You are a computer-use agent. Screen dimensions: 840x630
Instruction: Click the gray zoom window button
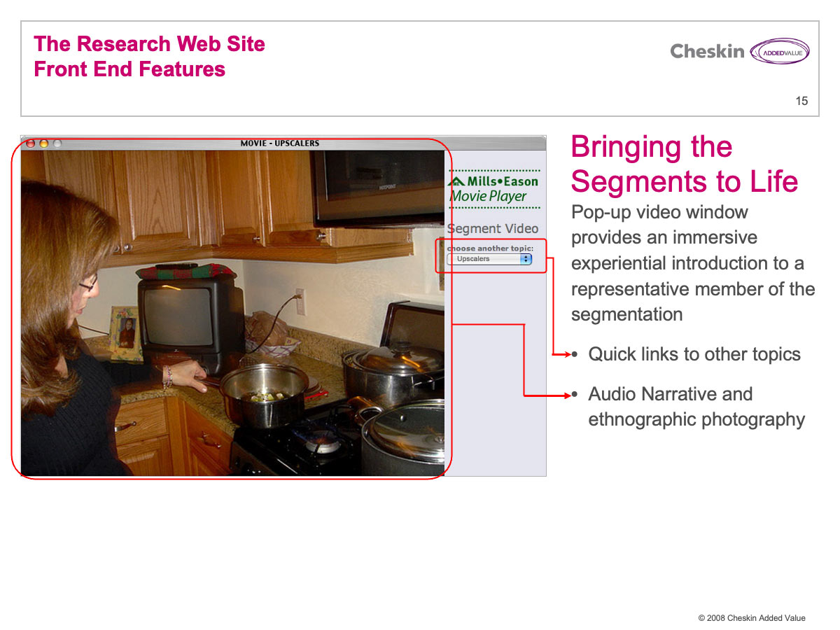pos(57,143)
